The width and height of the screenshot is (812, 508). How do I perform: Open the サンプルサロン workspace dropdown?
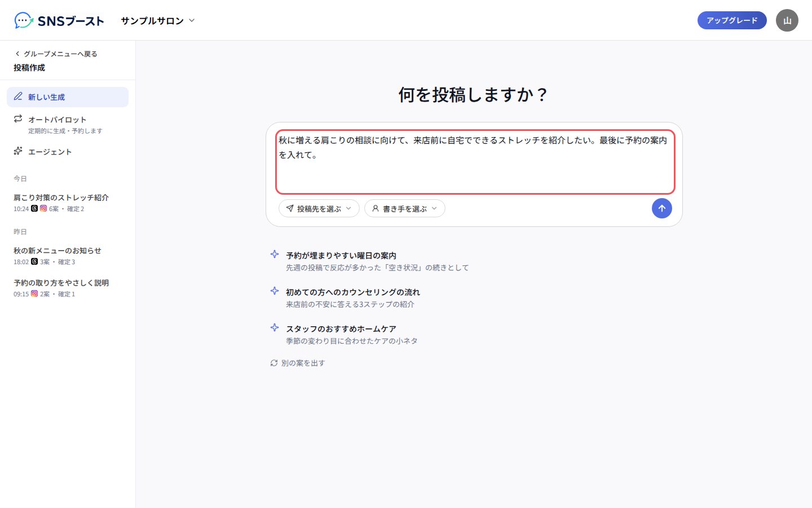pyautogui.click(x=157, y=20)
